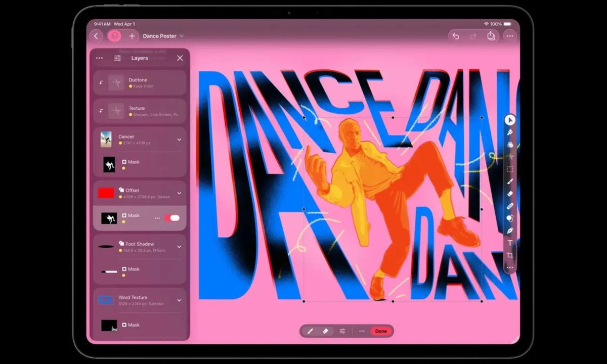Image resolution: width=607 pixels, height=364 pixels.
Task: Go back with the top-left arrow
Action: click(x=96, y=36)
